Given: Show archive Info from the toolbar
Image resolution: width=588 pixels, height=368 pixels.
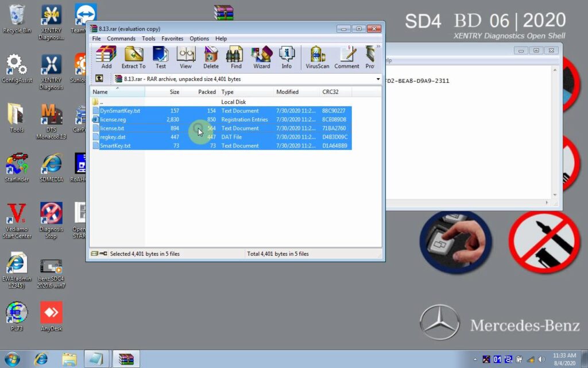Looking at the screenshot, I should click(x=287, y=57).
